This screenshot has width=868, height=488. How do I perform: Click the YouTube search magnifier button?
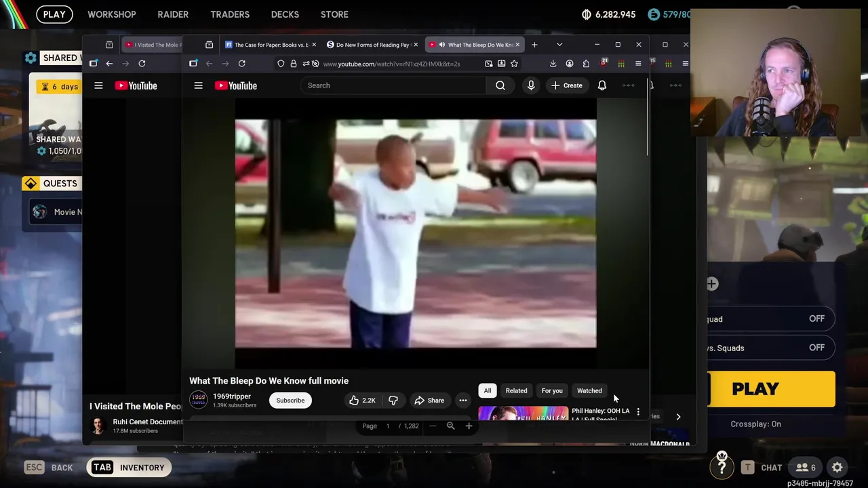click(x=500, y=85)
